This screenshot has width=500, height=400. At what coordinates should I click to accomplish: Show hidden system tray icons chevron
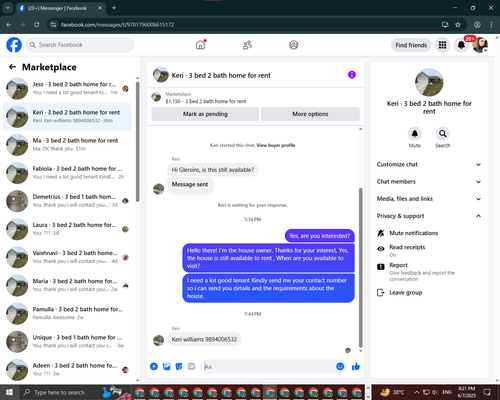pos(416,392)
